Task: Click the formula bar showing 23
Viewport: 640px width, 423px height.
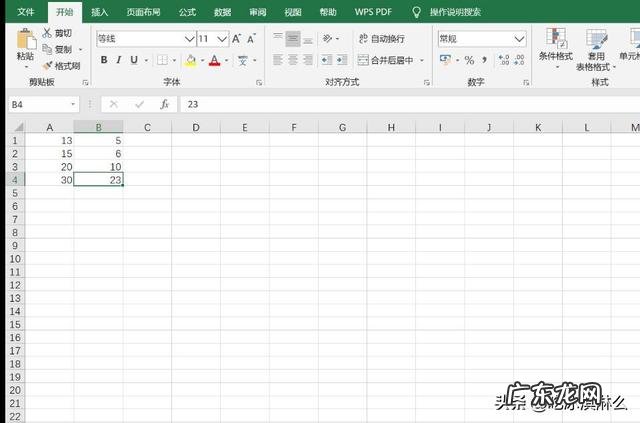Action: pos(410,104)
